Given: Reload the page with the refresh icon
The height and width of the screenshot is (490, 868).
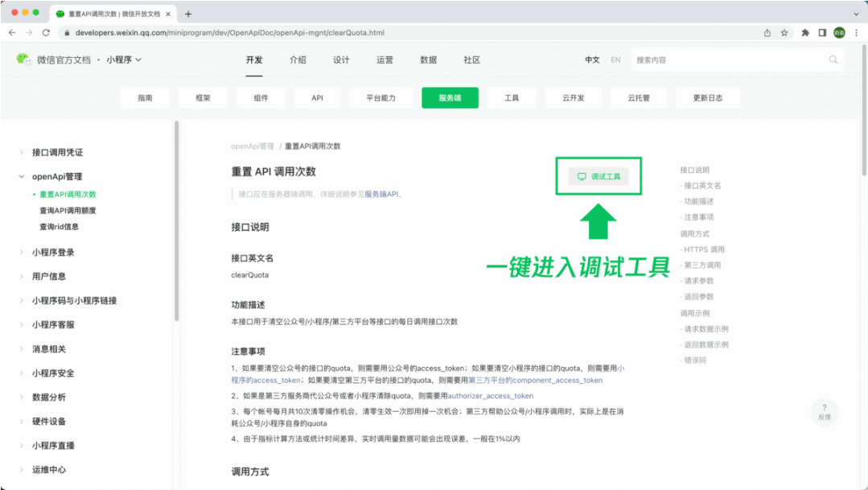Looking at the screenshot, I should point(46,33).
